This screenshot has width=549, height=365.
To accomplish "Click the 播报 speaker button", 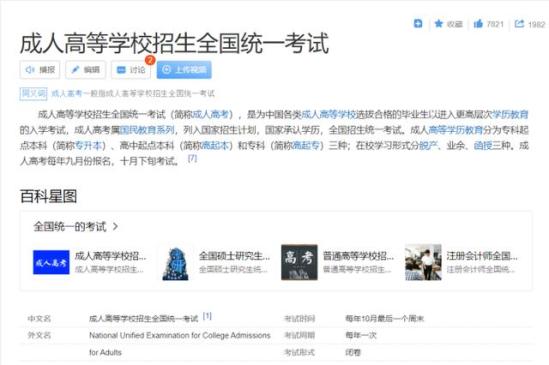I will 40,70.
